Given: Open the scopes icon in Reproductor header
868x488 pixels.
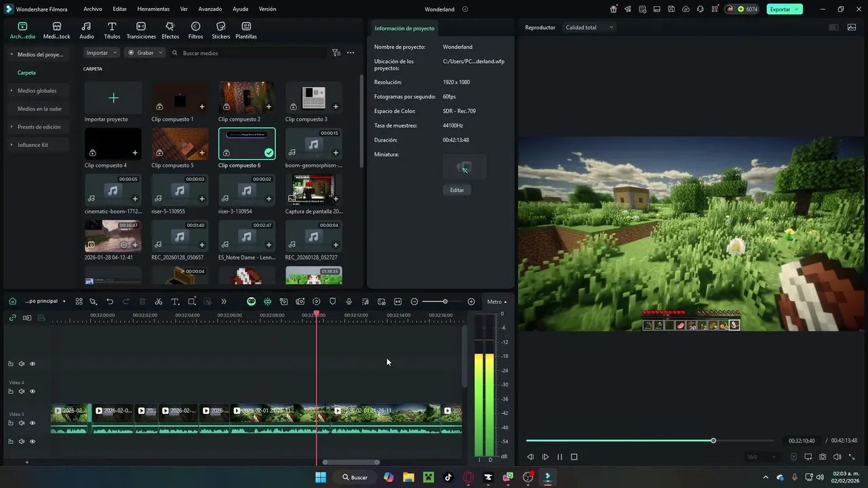Looking at the screenshot, I should [x=852, y=27].
